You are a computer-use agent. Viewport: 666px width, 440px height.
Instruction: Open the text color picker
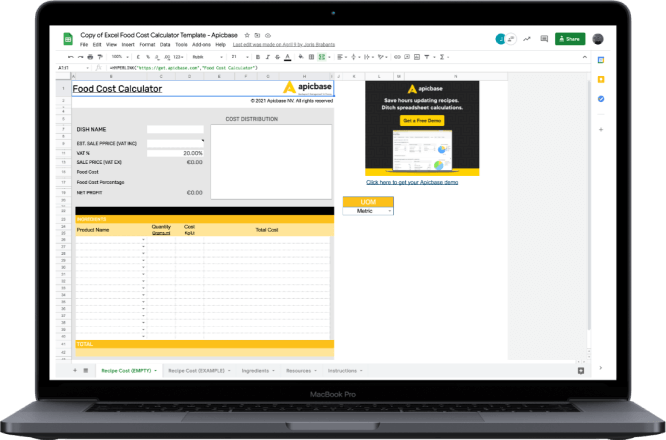288,57
